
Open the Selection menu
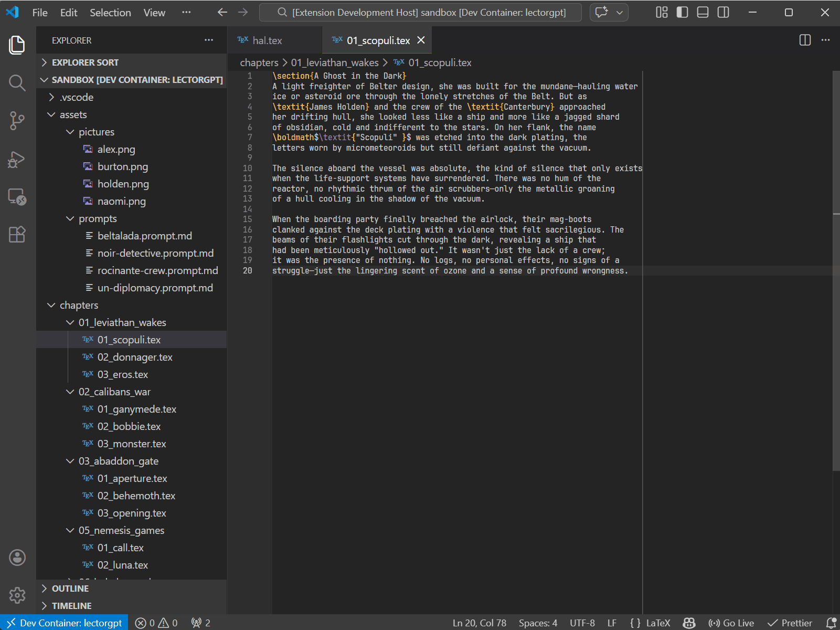point(110,13)
